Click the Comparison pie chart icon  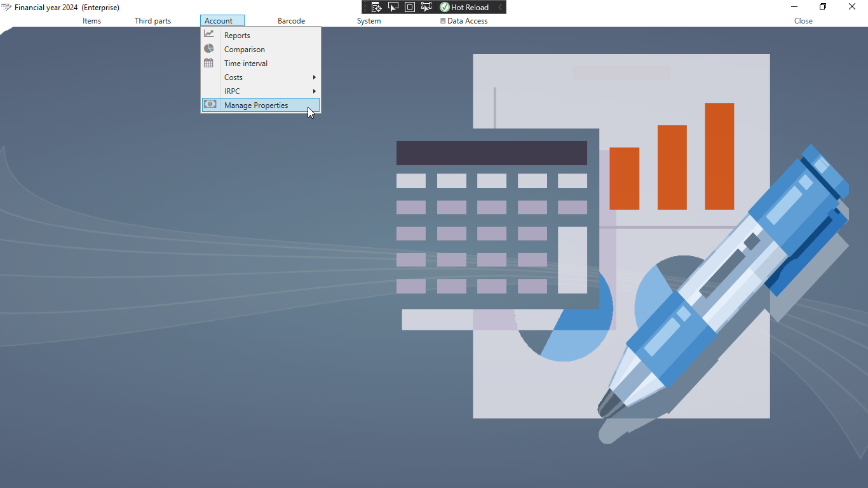click(209, 49)
